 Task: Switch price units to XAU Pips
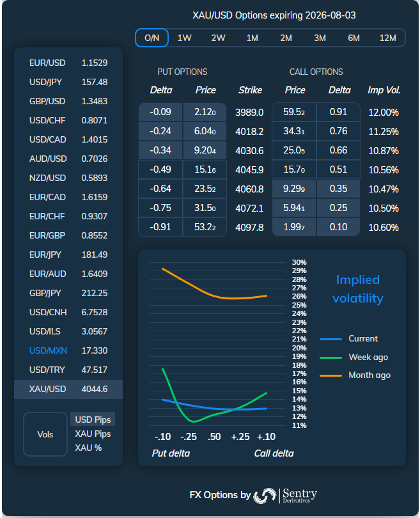point(93,434)
